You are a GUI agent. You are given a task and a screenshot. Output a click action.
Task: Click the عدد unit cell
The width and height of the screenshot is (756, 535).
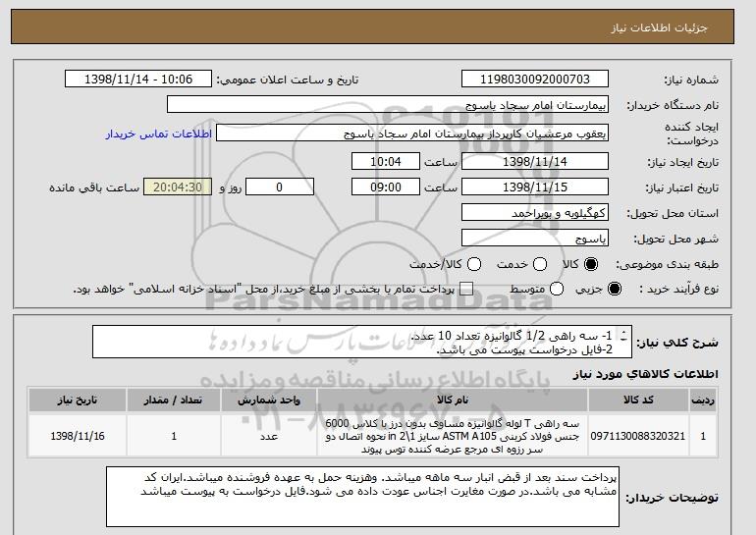269,436
